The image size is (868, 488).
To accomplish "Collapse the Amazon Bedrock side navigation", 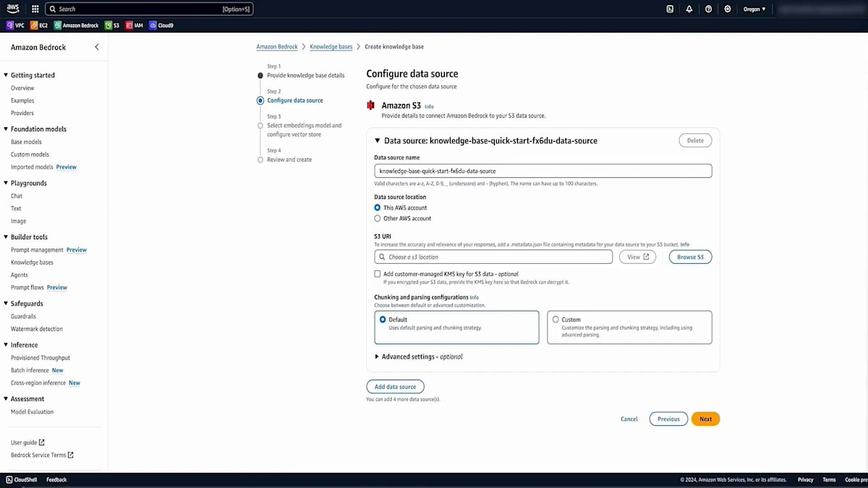I will click(x=97, y=47).
